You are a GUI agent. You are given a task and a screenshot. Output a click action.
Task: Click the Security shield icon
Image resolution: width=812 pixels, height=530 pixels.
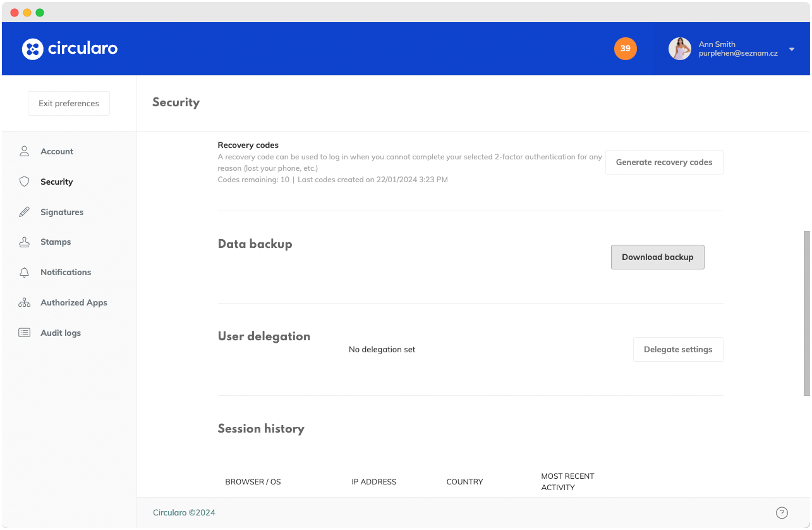[25, 182]
